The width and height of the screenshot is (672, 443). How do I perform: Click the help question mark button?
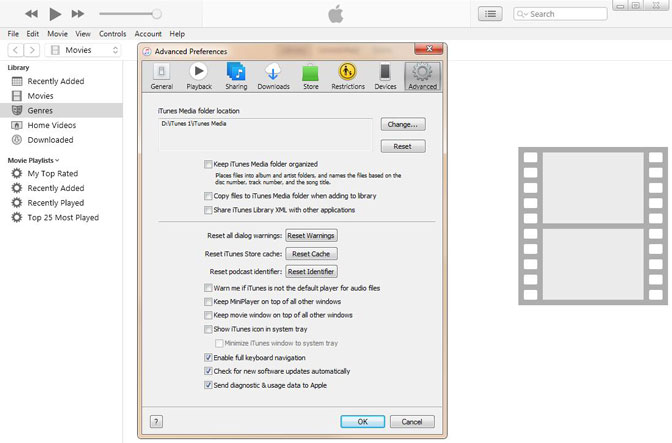click(156, 422)
